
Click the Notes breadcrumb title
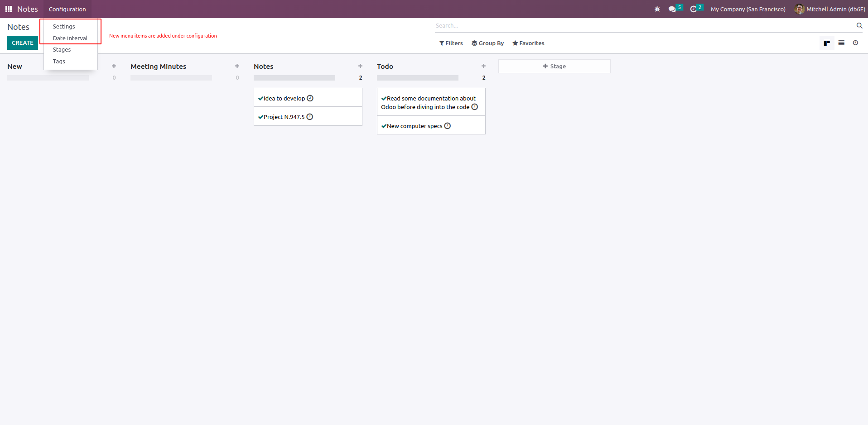click(x=18, y=27)
